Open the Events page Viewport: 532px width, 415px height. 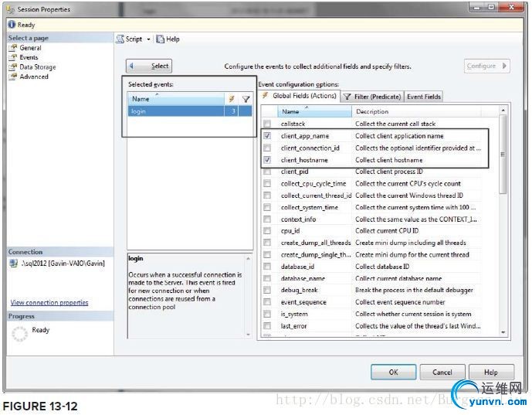pyautogui.click(x=29, y=57)
